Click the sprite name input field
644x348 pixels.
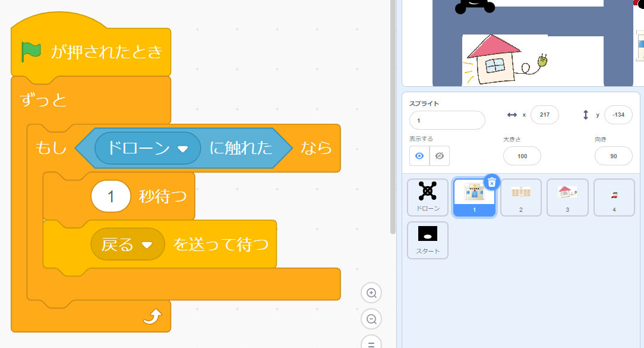(x=447, y=120)
